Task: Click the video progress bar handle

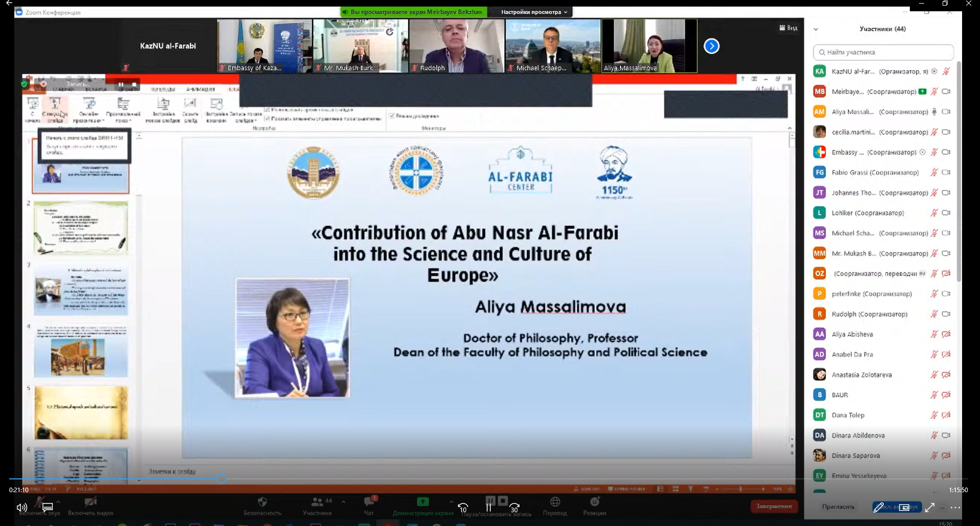Action: 221,479
